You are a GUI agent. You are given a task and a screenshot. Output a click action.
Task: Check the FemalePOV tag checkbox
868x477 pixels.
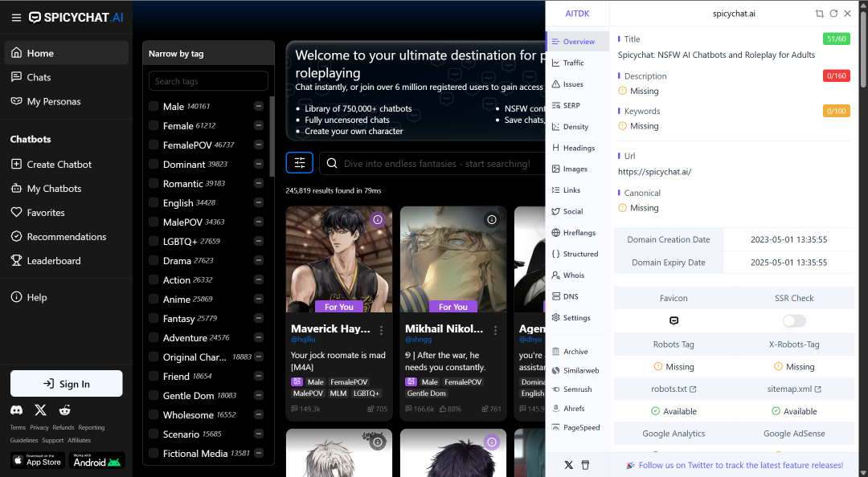[x=154, y=145]
